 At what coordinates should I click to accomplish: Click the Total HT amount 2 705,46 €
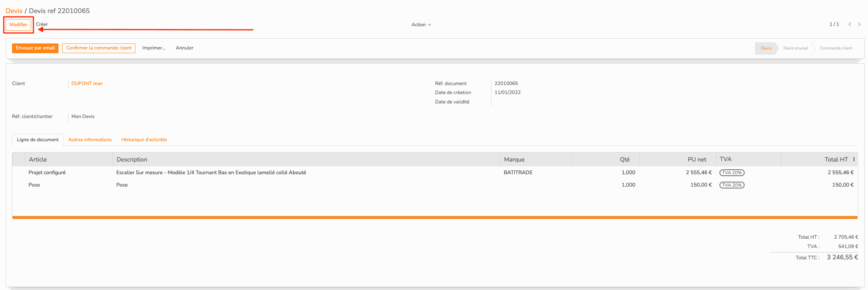point(846,237)
